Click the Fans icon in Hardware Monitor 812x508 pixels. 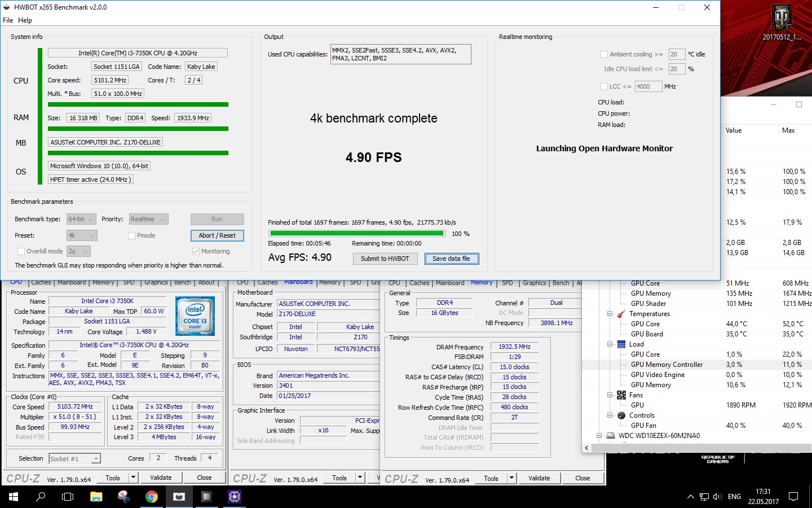point(621,395)
